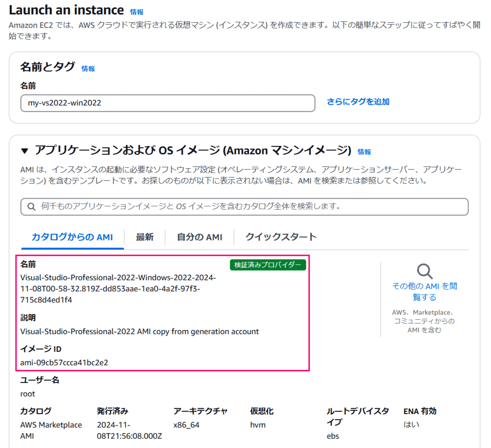Collapse the アプリケーションおよび OS イメージ section triangle
This screenshot has height=448, width=491.
click(x=25, y=151)
